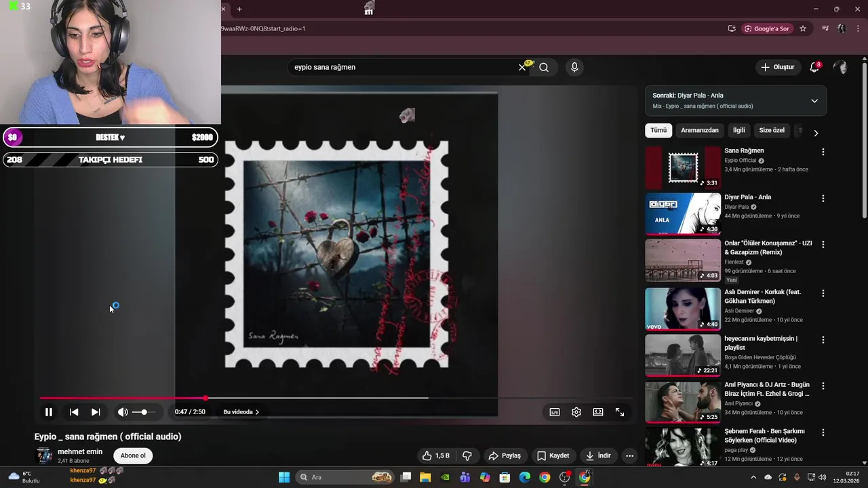This screenshot has height=488, width=868.
Task: Open Chrome media controls icon
Action: [x=825, y=28]
